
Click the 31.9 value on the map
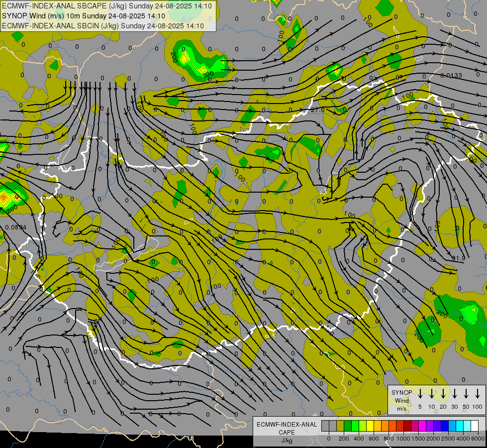458,258
